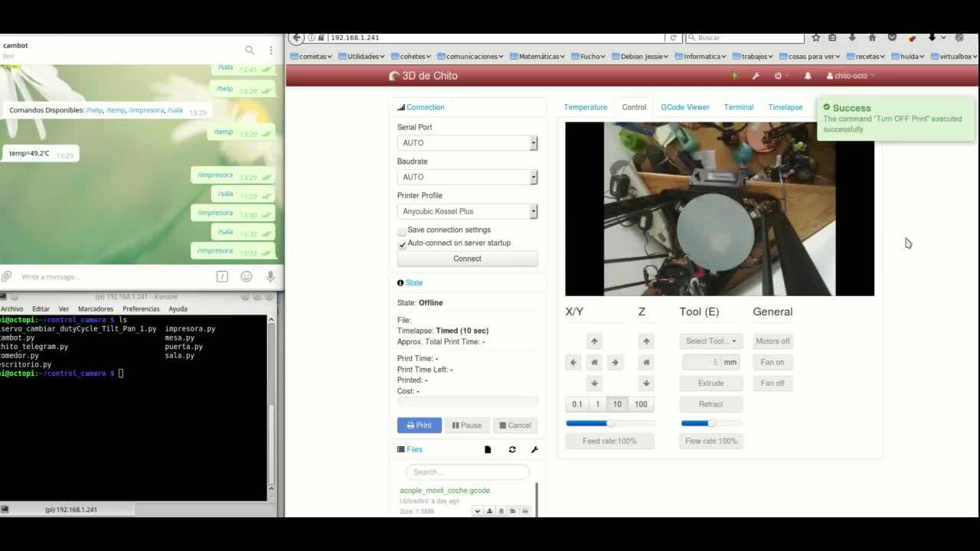Set jog distance to 10
Screen dimensions: 980x551
(x=617, y=404)
